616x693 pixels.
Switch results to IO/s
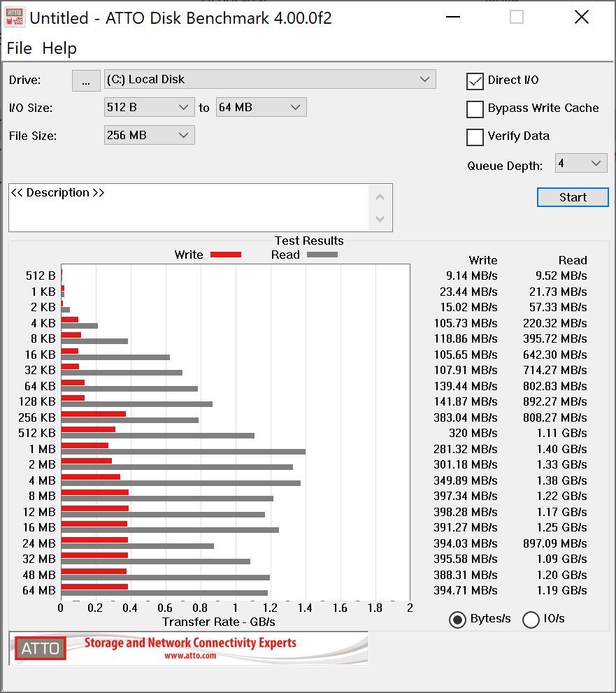coord(531,620)
